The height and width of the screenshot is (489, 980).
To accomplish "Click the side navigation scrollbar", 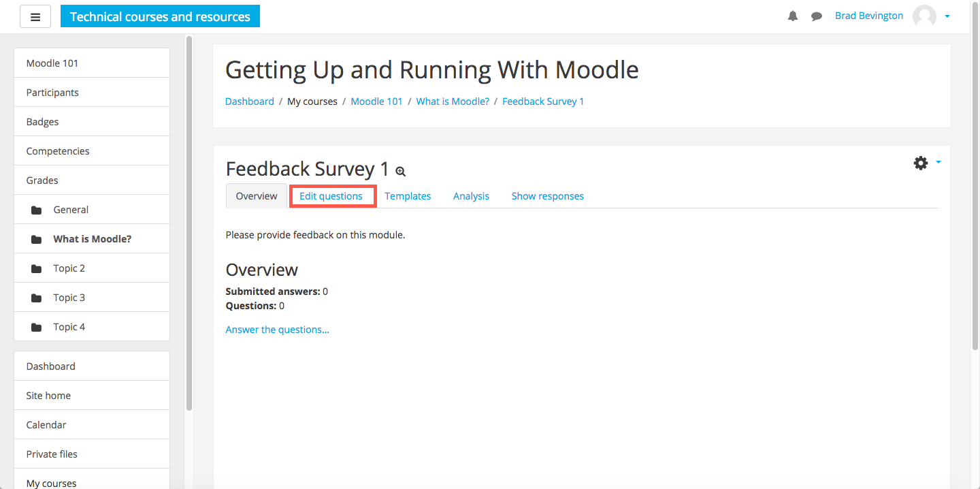I will tap(189, 223).
